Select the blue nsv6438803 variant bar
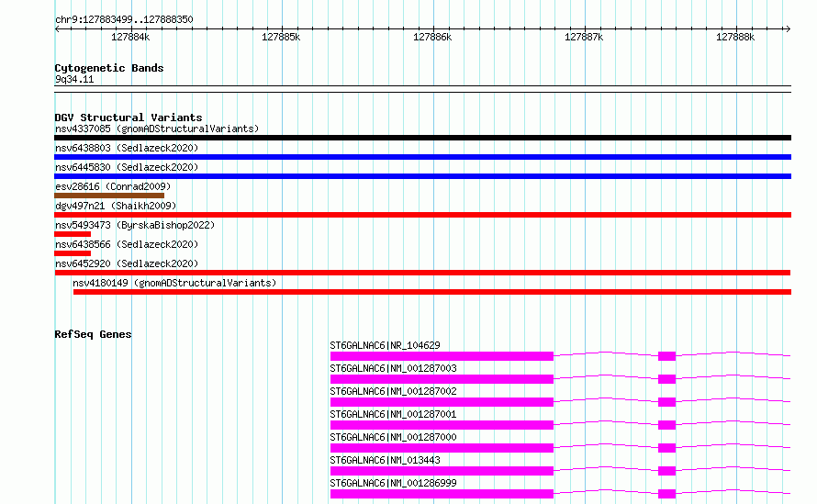 pyautogui.click(x=422, y=157)
